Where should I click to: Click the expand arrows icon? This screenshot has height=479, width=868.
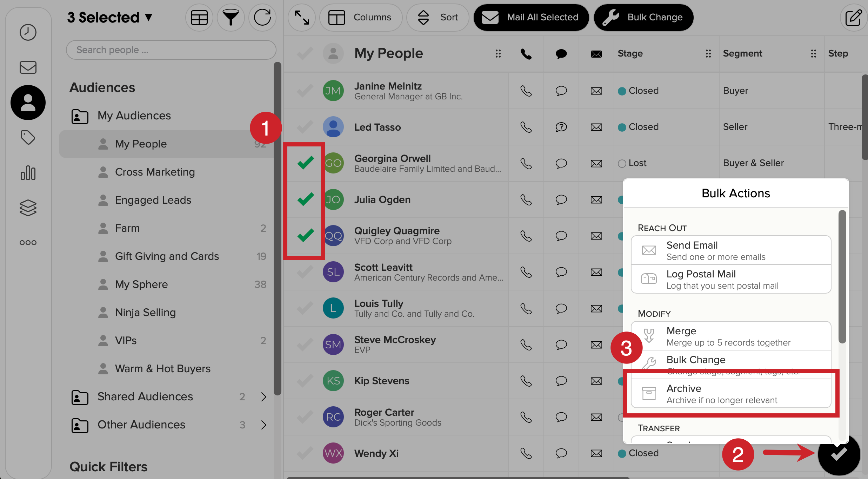point(302,18)
